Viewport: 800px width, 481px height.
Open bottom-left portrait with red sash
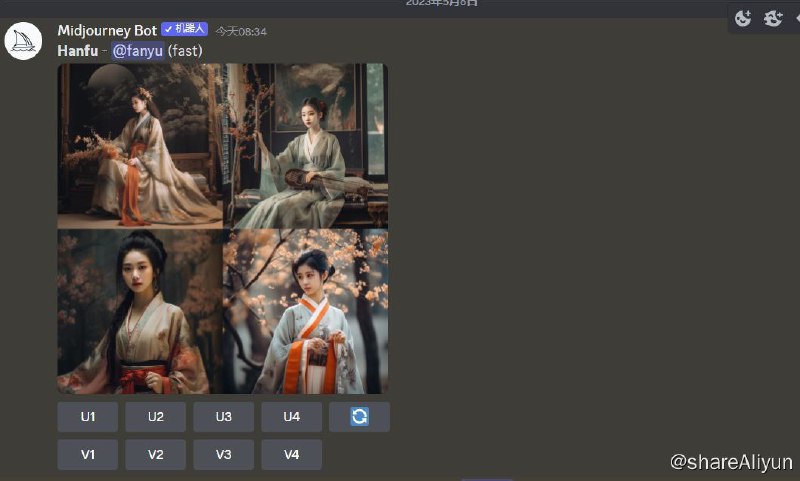click(x=140, y=312)
